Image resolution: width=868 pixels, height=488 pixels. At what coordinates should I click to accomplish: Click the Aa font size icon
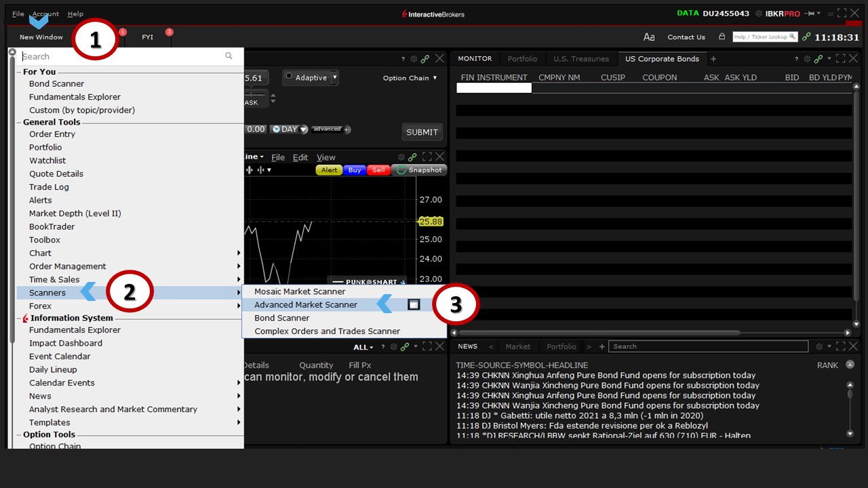click(x=648, y=37)
